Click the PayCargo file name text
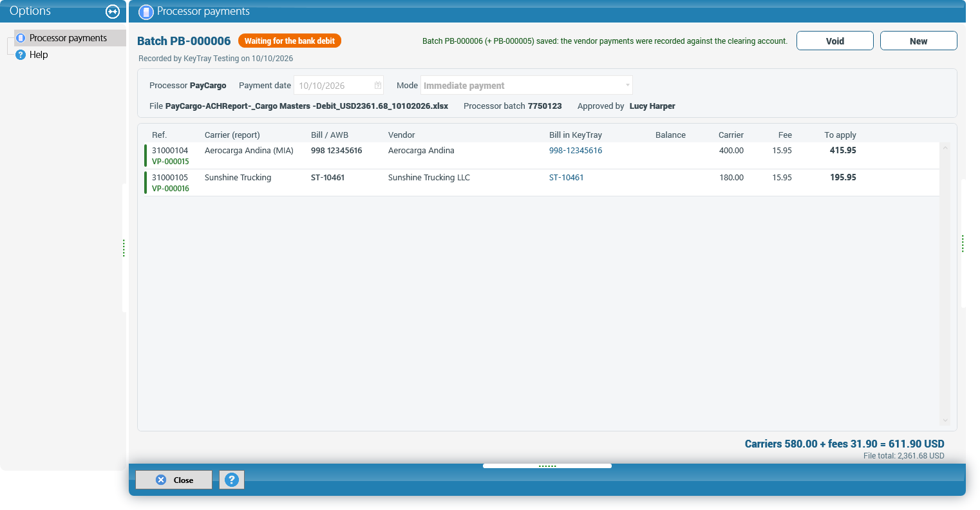The image size is (980, 510). coord(306,106)
